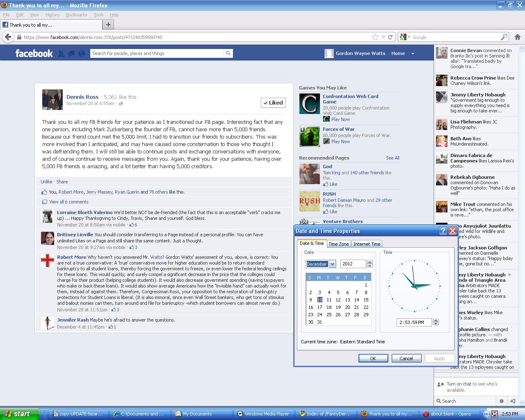Screen dimensions: 525x420
Task: Open Robert More commenter name link
Action: click(x=71, y=257)
